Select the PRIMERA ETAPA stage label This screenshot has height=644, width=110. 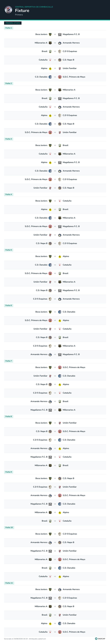pos(13,23)
